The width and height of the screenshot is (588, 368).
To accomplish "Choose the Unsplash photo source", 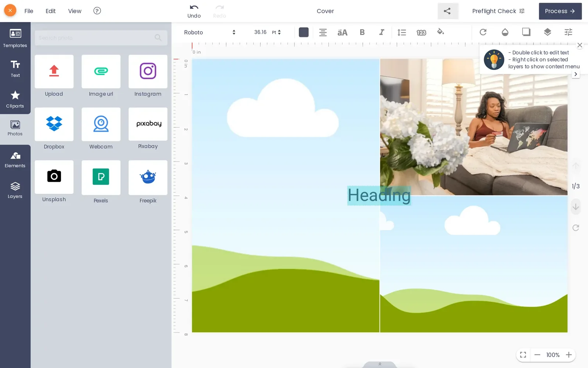I will pos(54,177).
